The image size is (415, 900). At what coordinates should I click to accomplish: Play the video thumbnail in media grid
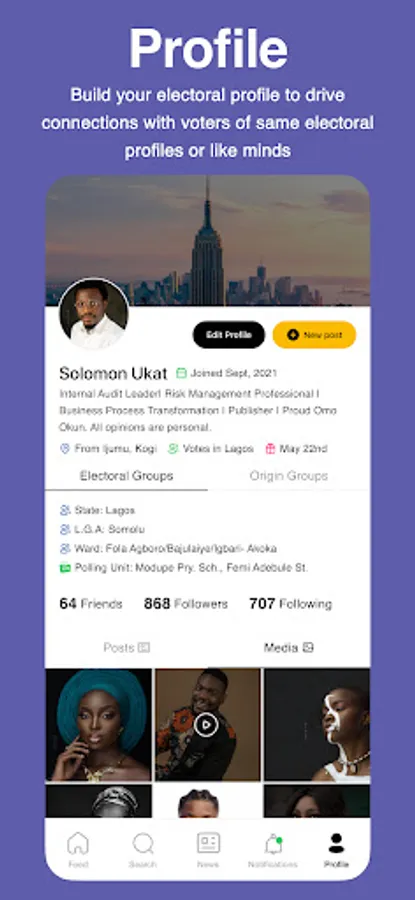[206, 725]
